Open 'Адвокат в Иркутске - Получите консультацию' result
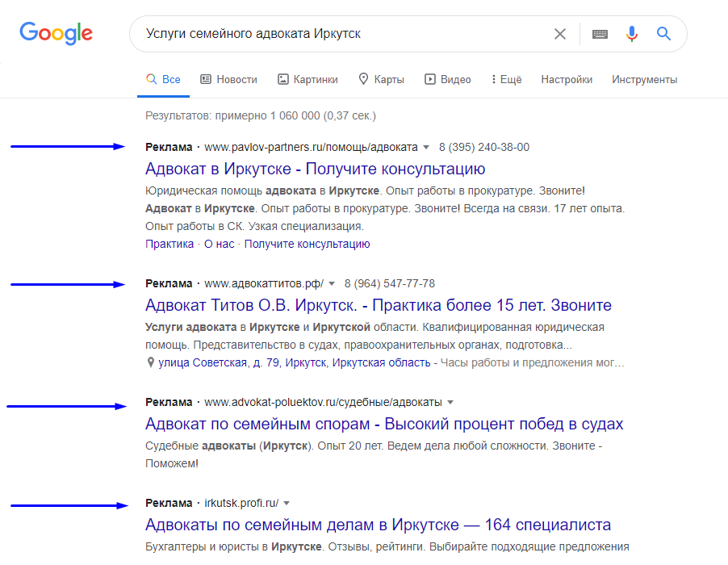The image size is (728, 565). point(316,169)
